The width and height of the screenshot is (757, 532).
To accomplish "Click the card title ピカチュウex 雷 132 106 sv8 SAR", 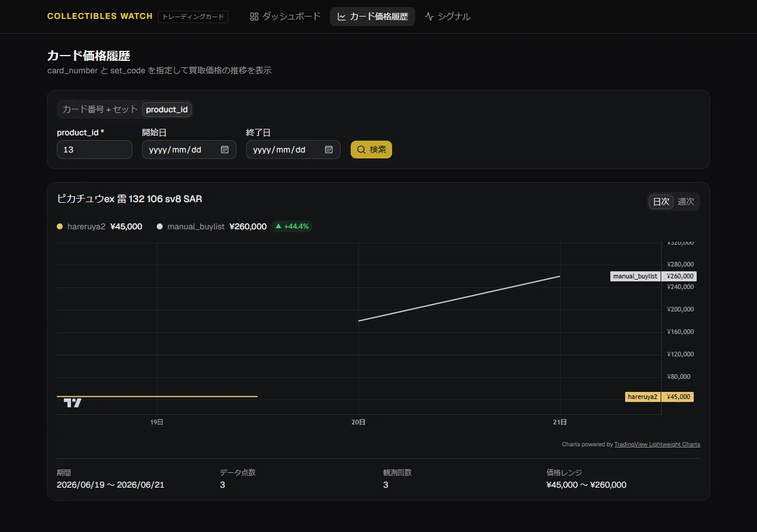I will (130, 199).
